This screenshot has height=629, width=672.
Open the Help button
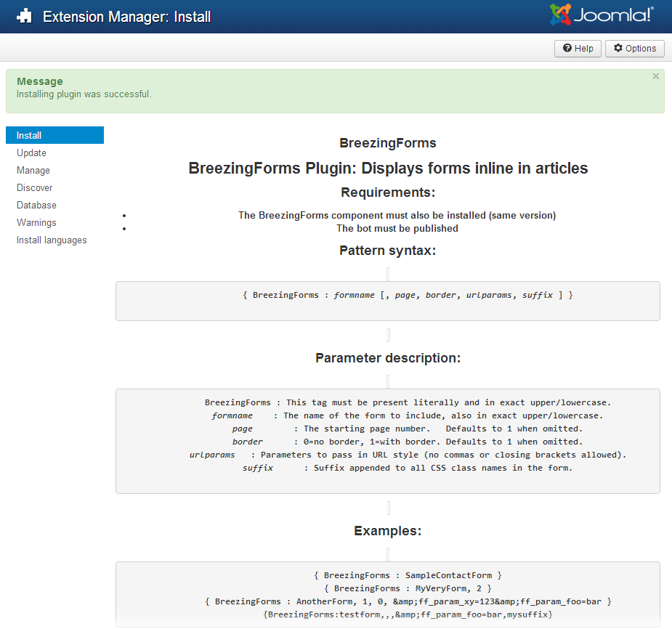click(x=578, y=49)
